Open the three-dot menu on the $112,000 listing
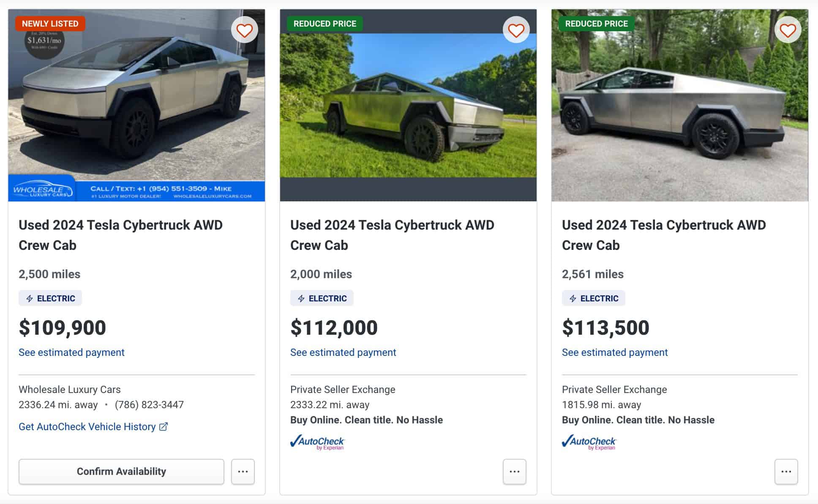Viewport: 818px width, 504px height. pyautogui.click(x=514, y=471)
